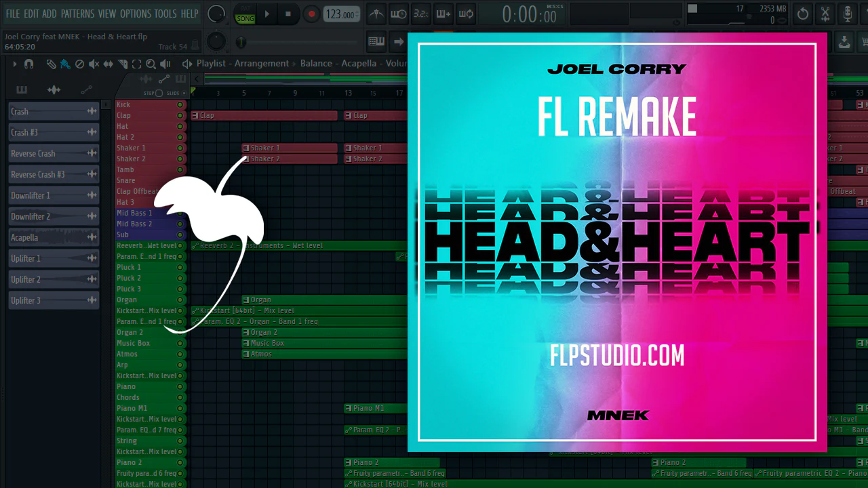Select the Mute tool in playlist toolbar
The width and height of the screenshot is (868, 488).
pos(94,64)
